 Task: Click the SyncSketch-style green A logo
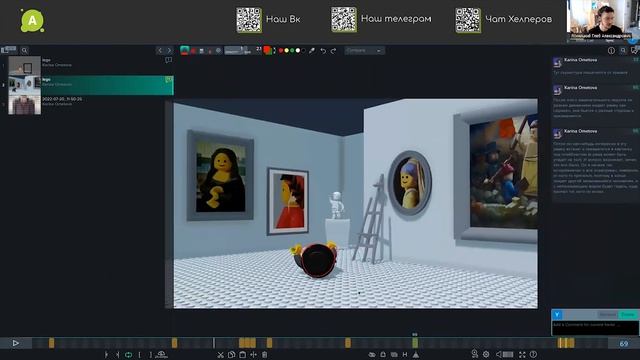point(32,20)
